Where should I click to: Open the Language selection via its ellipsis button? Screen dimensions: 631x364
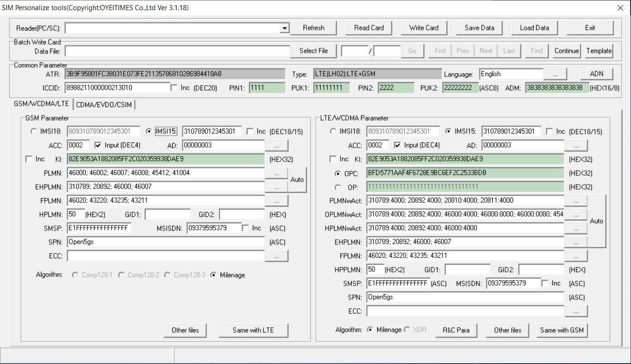point(555,73)
